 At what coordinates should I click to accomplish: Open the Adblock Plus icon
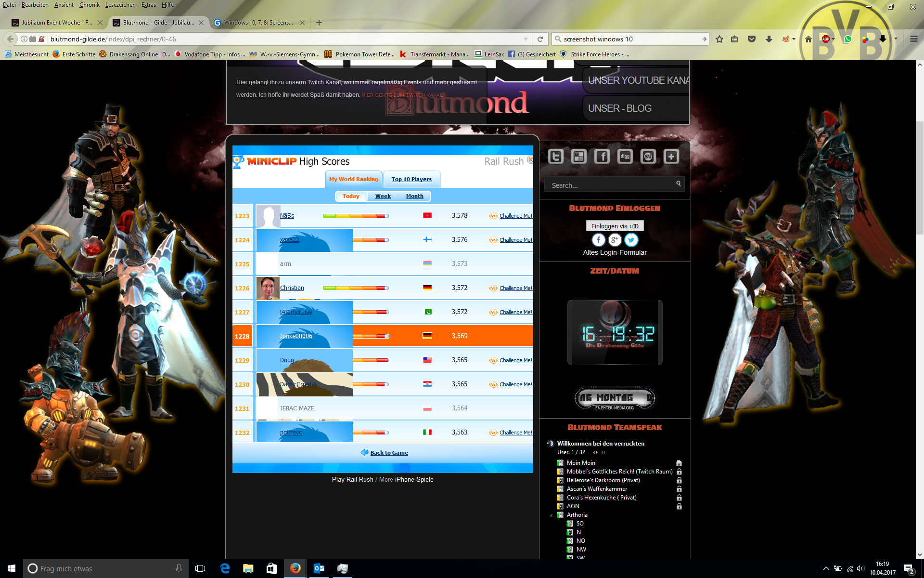pyautogui.click(x=826, y=39)
